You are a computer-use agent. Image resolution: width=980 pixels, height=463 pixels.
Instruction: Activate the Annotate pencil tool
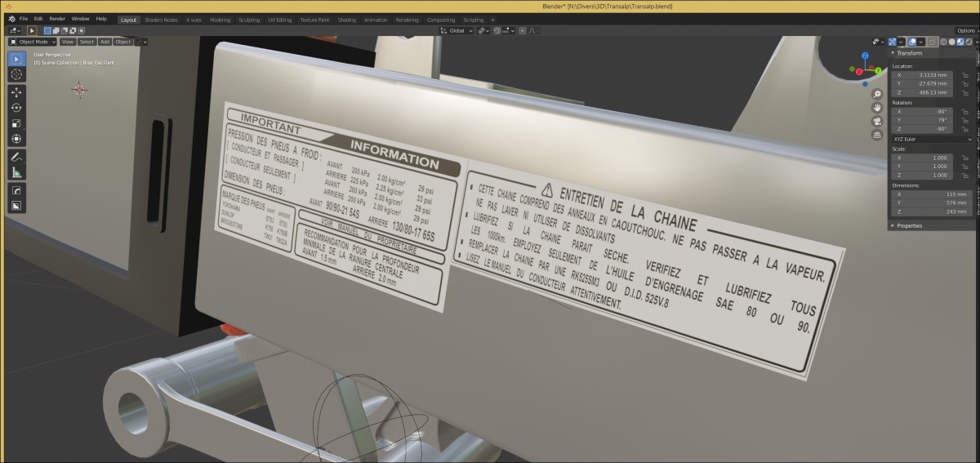tap(16, 157)
